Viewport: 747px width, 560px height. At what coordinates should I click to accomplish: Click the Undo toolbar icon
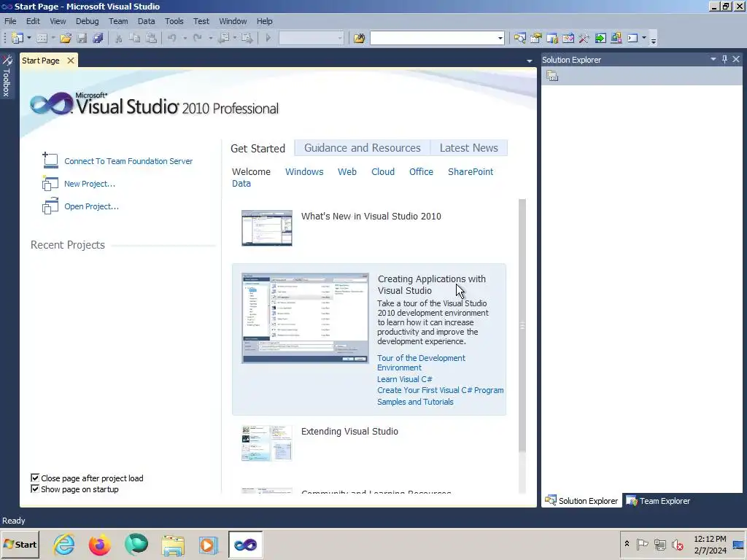(172, 38)
